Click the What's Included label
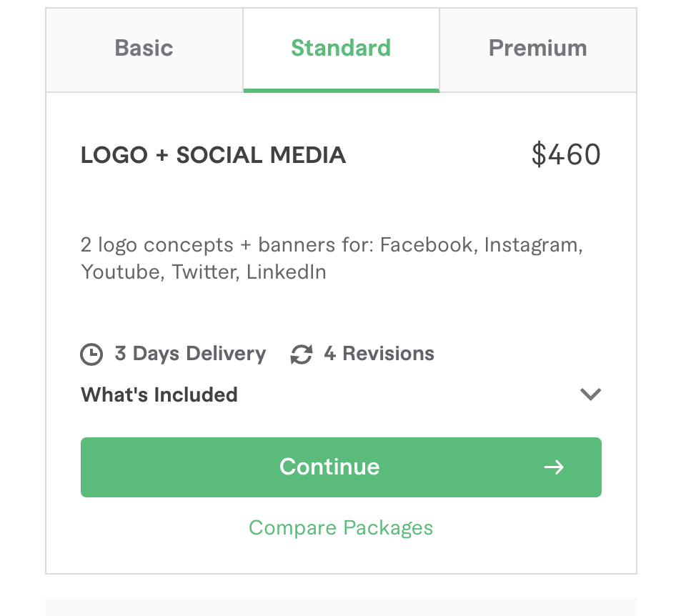This screenshot has height=616, width=686. 159,394
